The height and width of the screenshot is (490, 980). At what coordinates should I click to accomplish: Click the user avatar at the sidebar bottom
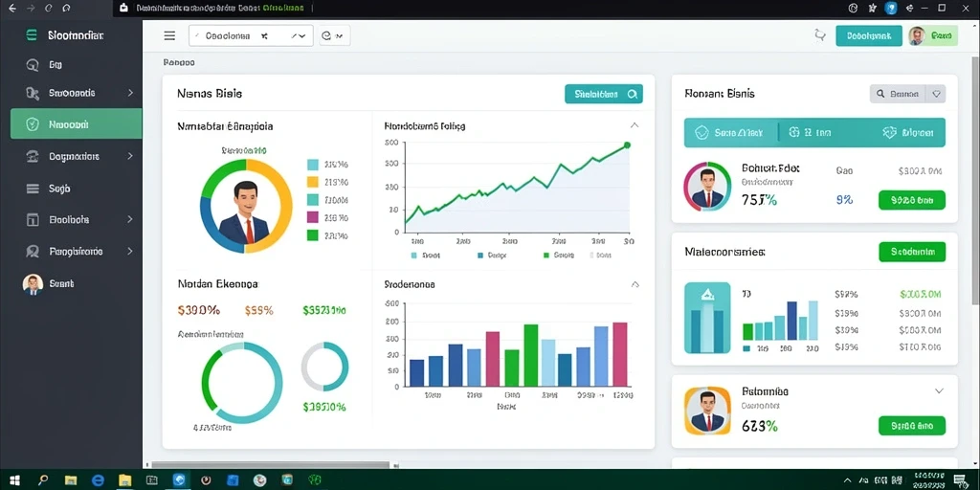click(x=33, y=283)
